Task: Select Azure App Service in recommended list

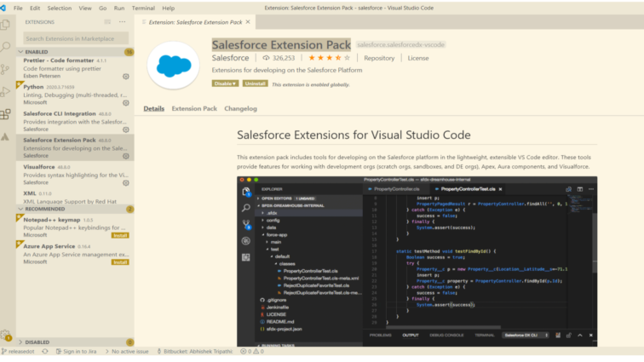Action: pyautogui.click(x=75, y=254)
